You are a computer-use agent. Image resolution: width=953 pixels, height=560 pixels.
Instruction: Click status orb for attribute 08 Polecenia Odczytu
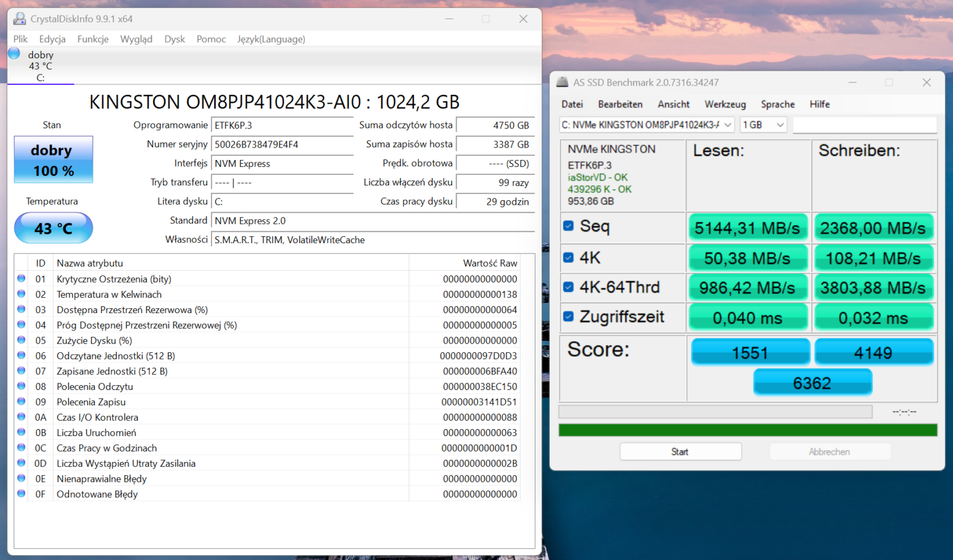point(21,386)
